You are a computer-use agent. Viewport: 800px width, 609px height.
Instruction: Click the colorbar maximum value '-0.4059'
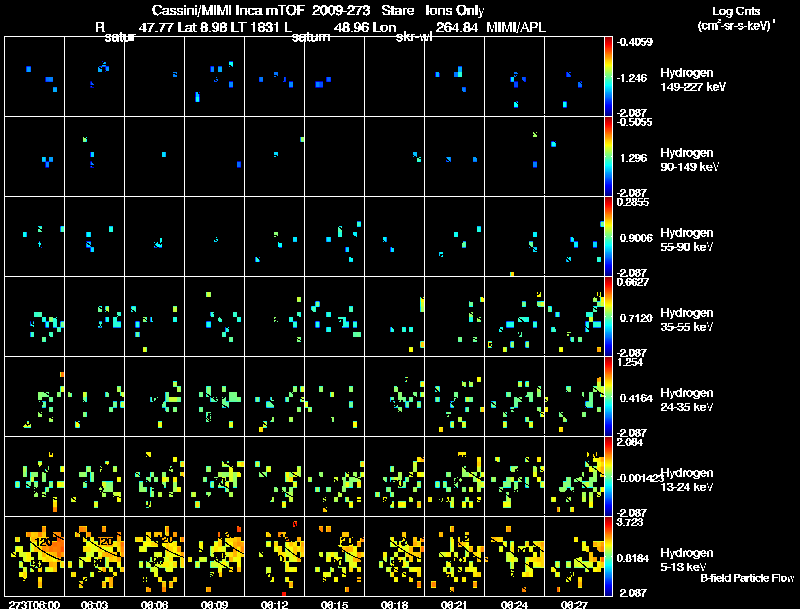634,42
